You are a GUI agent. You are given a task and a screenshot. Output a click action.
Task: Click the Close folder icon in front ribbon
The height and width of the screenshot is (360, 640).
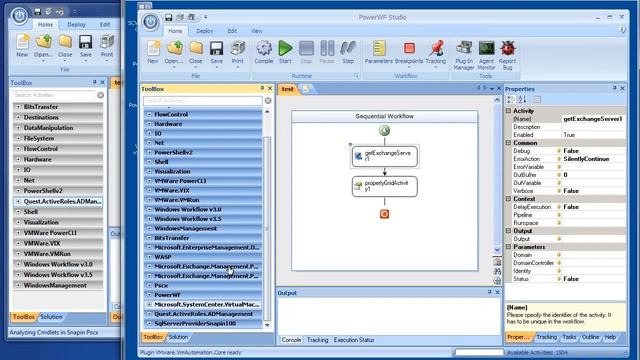tap(196, 48)
